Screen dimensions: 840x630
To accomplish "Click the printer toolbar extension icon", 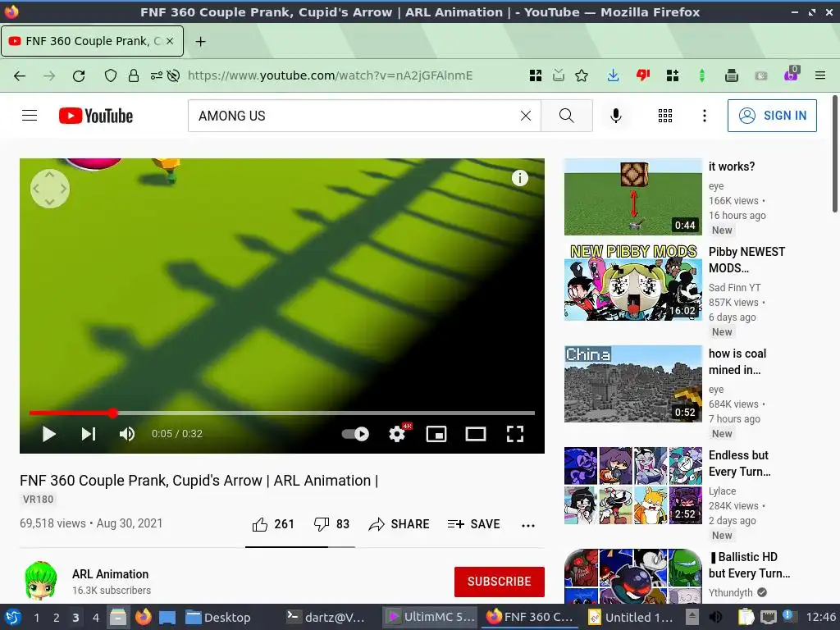I will 731,75.
